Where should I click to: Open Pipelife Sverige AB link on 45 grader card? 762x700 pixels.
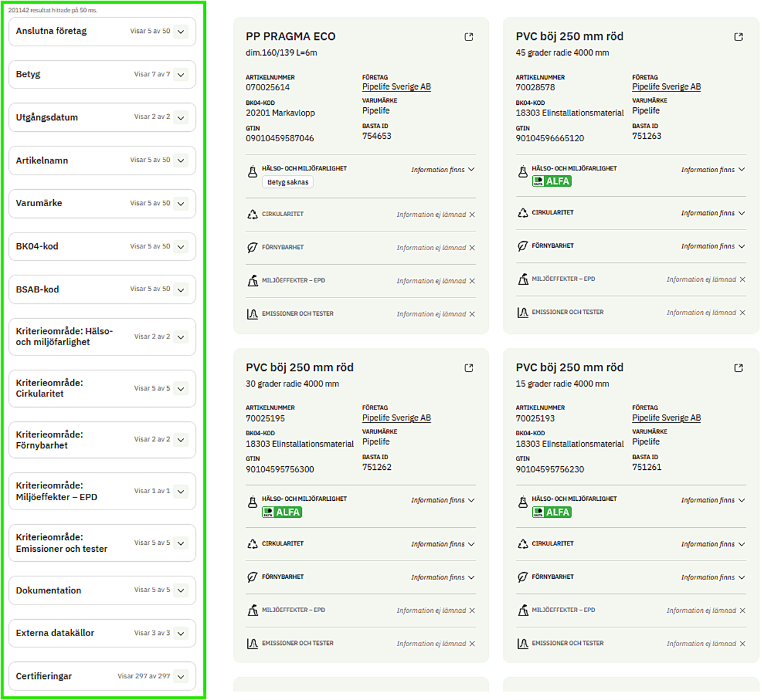666,87
